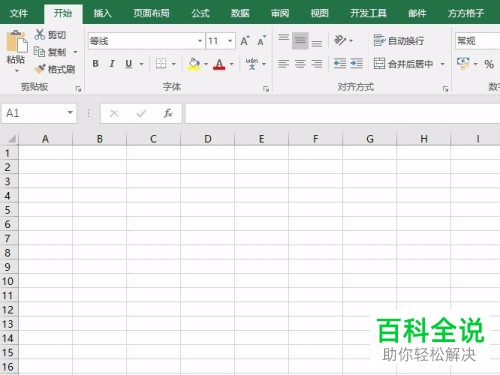Open Merge and Center dropdown arrow

(443, 64)
